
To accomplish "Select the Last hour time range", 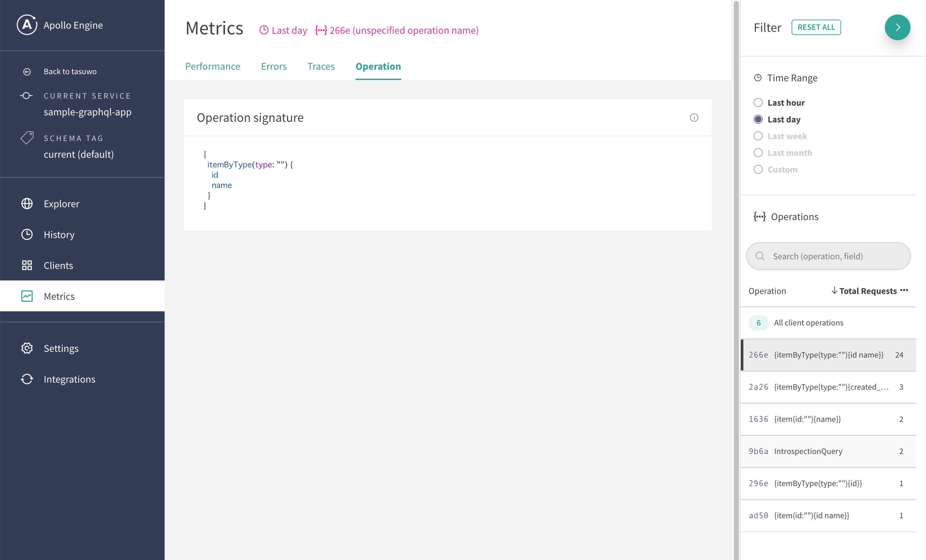I will tap(758, 102).
